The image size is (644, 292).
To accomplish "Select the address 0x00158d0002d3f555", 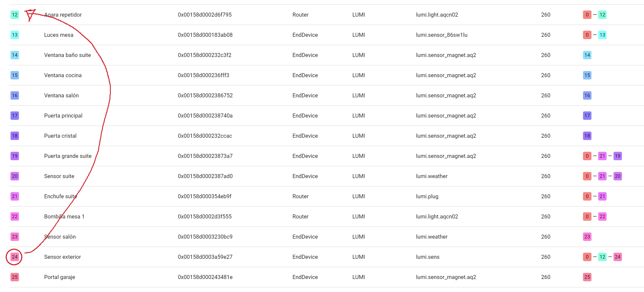I will (205, 217).
